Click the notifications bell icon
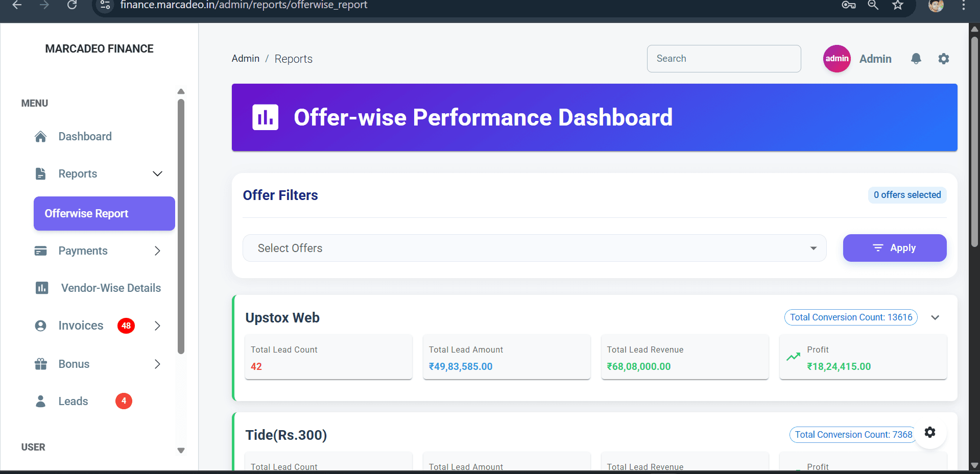Image resolution: width=980 pixels, height=474 pixels. tap(916, 58)
